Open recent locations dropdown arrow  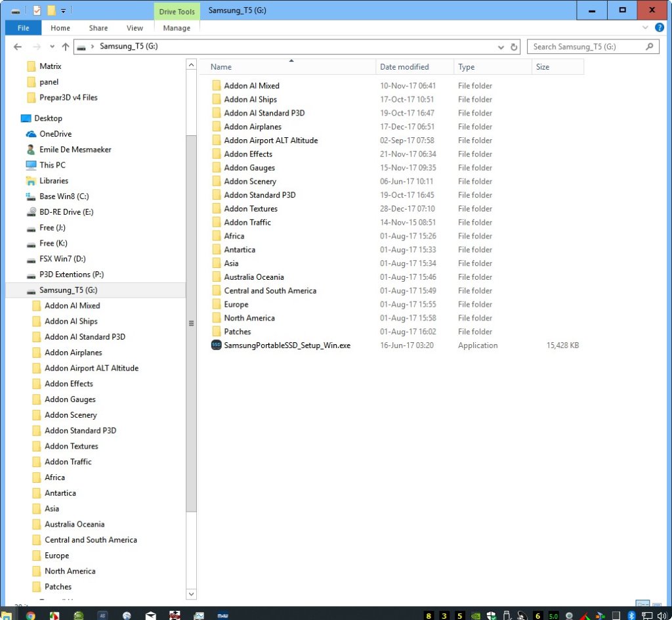pos(52,47)
